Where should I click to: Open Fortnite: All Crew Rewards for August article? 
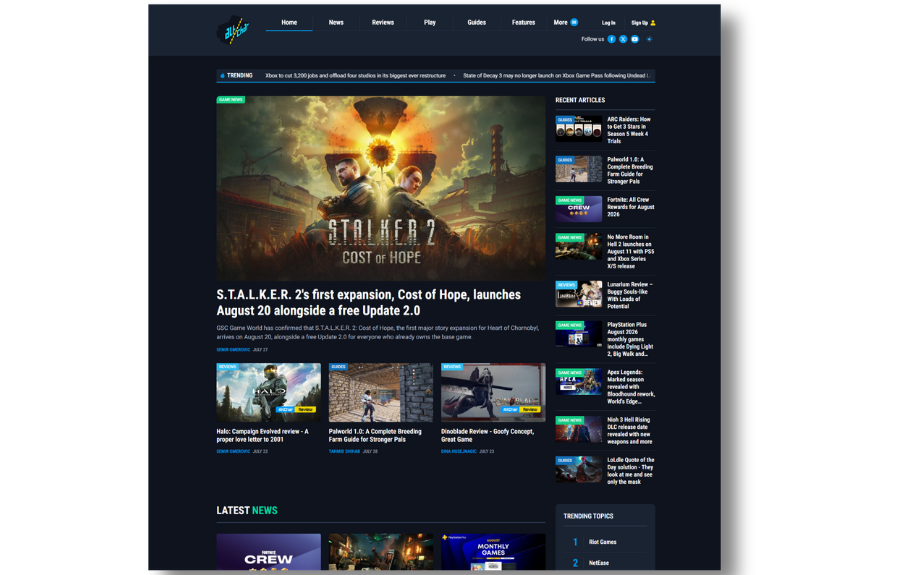click(631, 207)
